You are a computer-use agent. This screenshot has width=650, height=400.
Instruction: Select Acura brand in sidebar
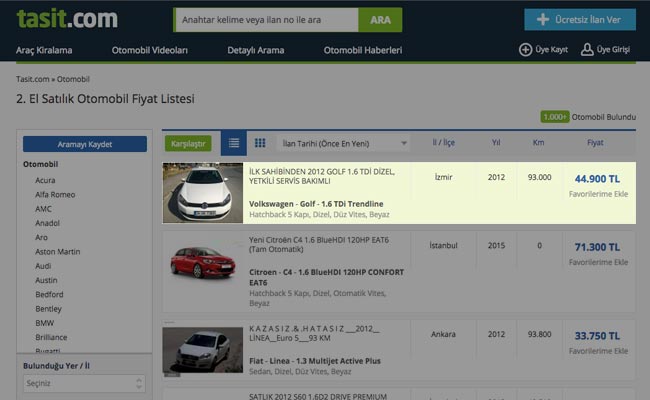coord(45,180)
